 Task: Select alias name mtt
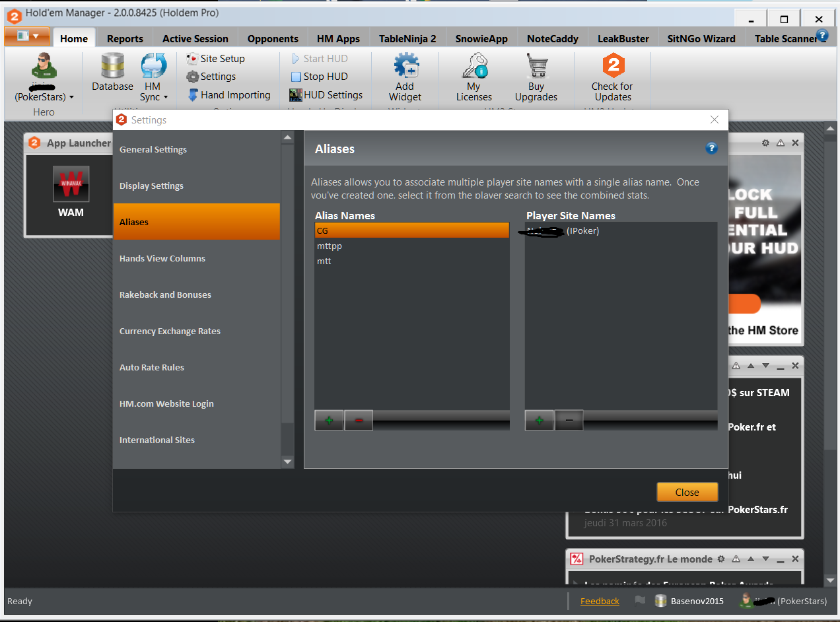[412, 261]
